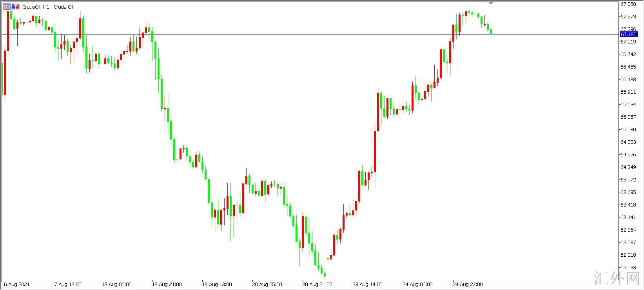This screenshot has height=290, width=644.
Task: Click the '24 Aug 06:00' time axis label
Action: click(418, 284)
